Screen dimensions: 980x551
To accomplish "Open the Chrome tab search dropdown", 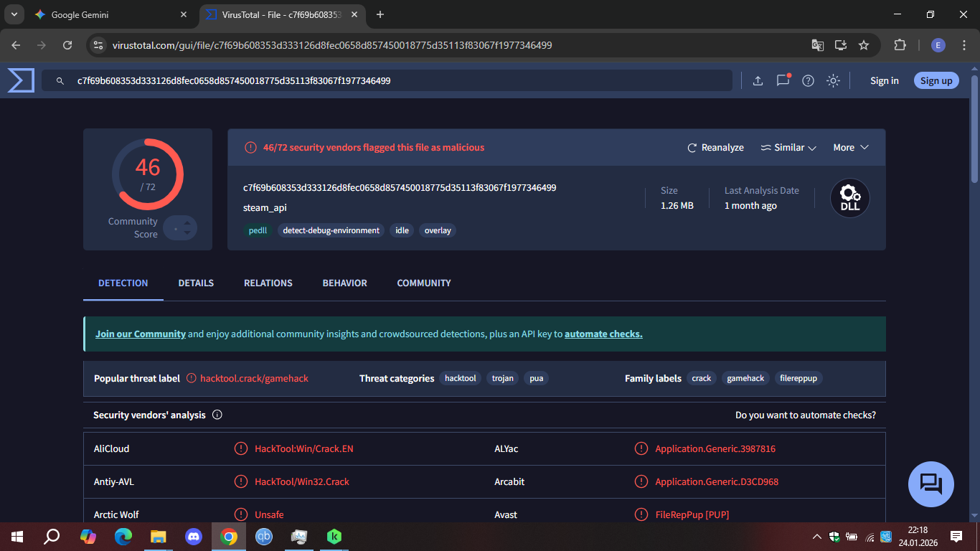I will (x=14, y=14).
